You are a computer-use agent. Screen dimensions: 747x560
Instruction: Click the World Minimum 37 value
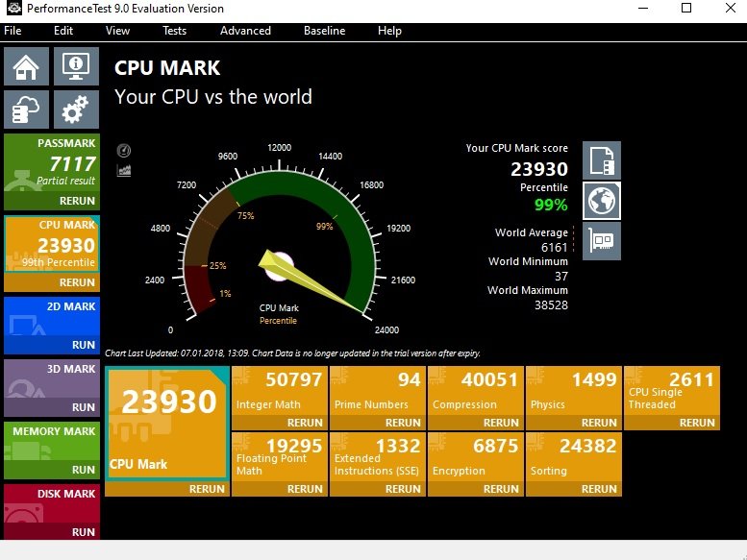pos(561,276)
